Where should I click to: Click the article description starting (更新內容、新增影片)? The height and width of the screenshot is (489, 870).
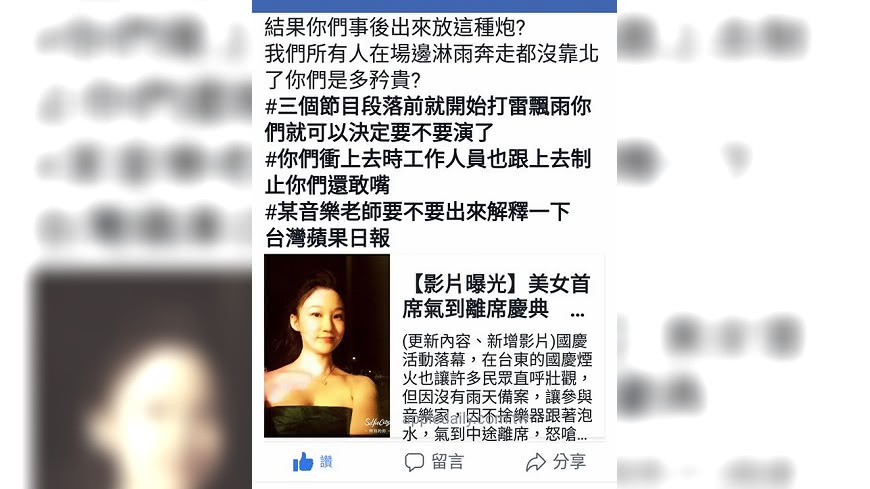coord(497,387)
